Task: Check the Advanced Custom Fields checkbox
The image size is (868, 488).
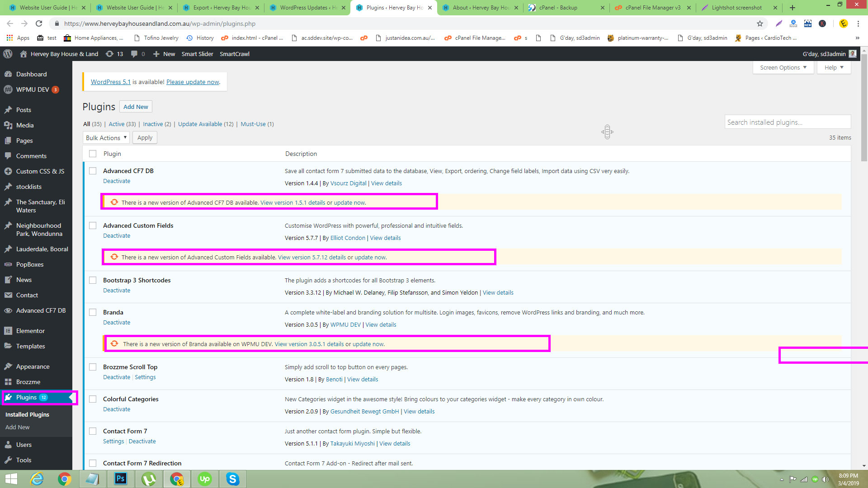Action: (x=93, y=225)
